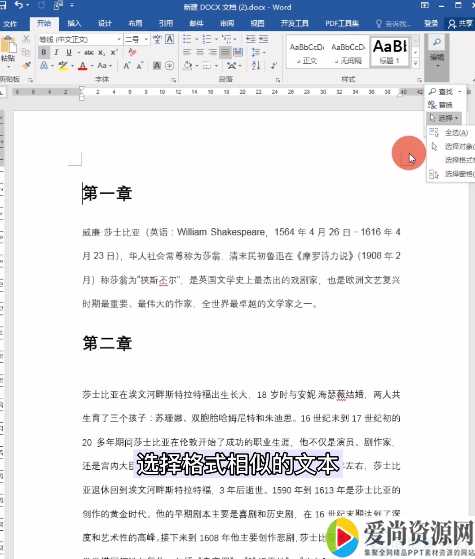Click the Shading paint bucket icon

click(x=188, y=66)
